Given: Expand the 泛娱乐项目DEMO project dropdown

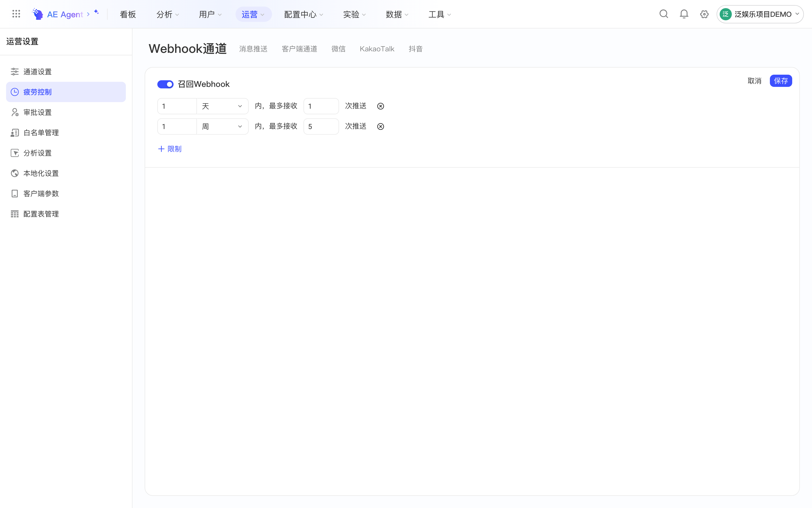Looking at the screenshot, I should point(760,14).
